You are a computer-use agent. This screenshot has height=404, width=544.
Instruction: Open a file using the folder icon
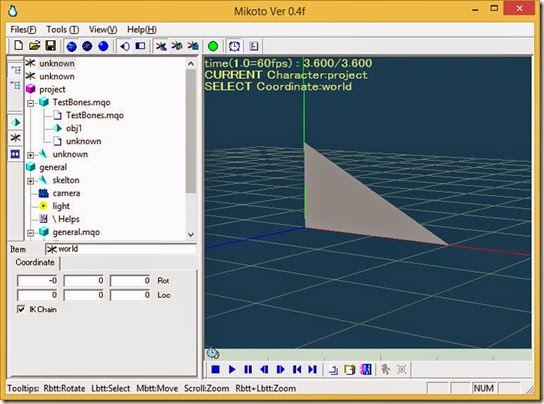pyautogui.click(x=34, y=46)
